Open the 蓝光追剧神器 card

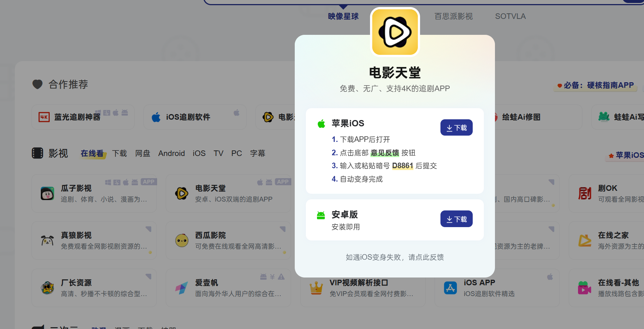[83, 117]
